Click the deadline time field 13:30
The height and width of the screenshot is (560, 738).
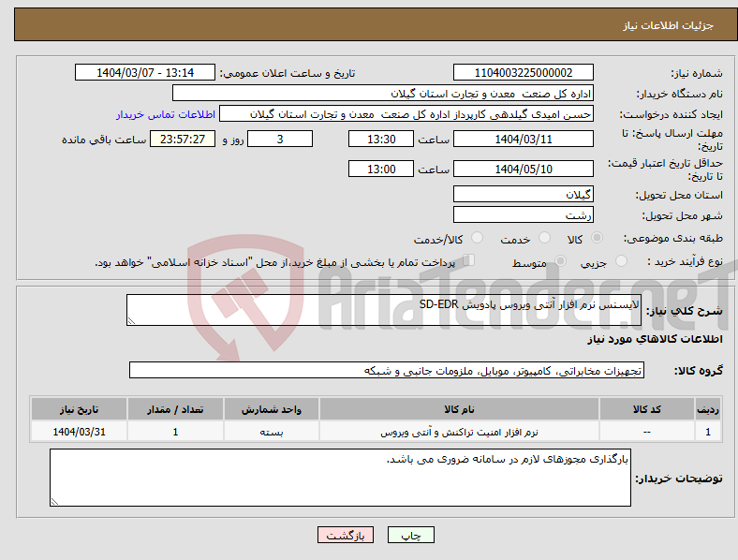[381, 139]
